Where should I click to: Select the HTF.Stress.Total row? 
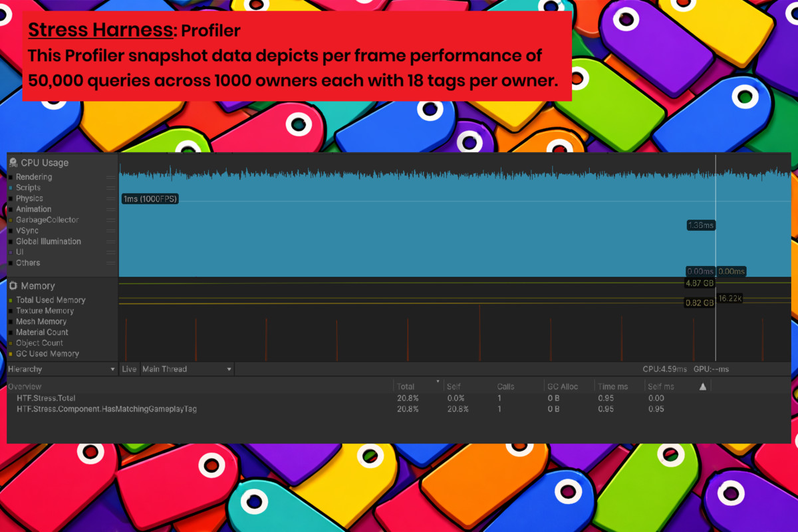[x=399, y=398]
